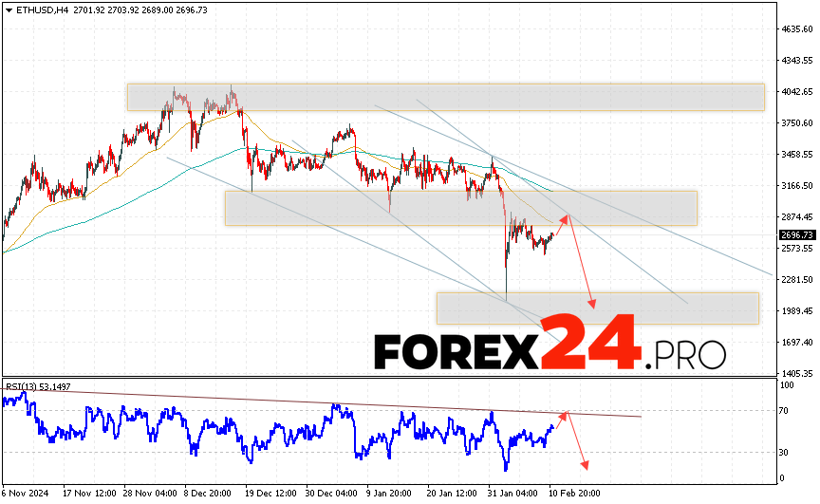Image resolution: width=820 pixels, height=504 pixels.
Task: Click the red upward arrowhead in RSI panel
Action: point(566,415)
